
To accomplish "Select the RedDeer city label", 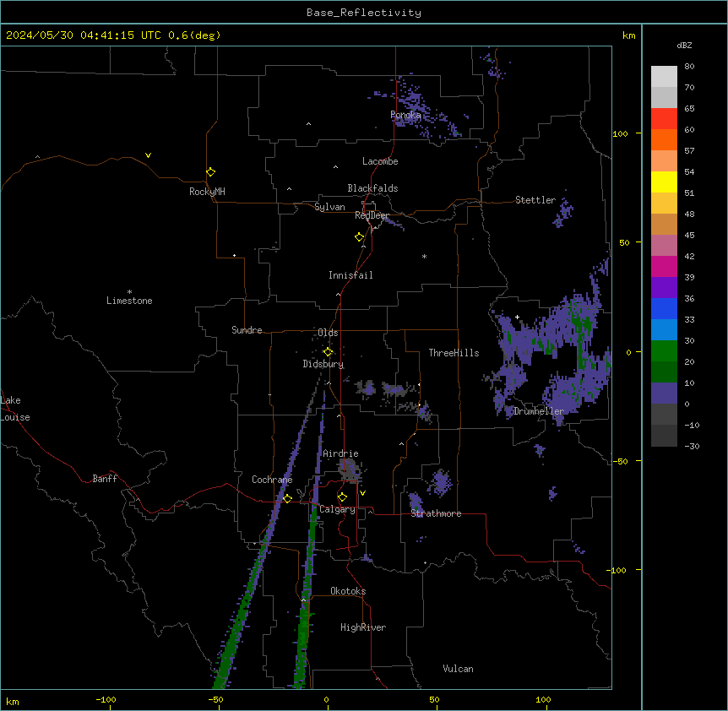I will 372,215.
